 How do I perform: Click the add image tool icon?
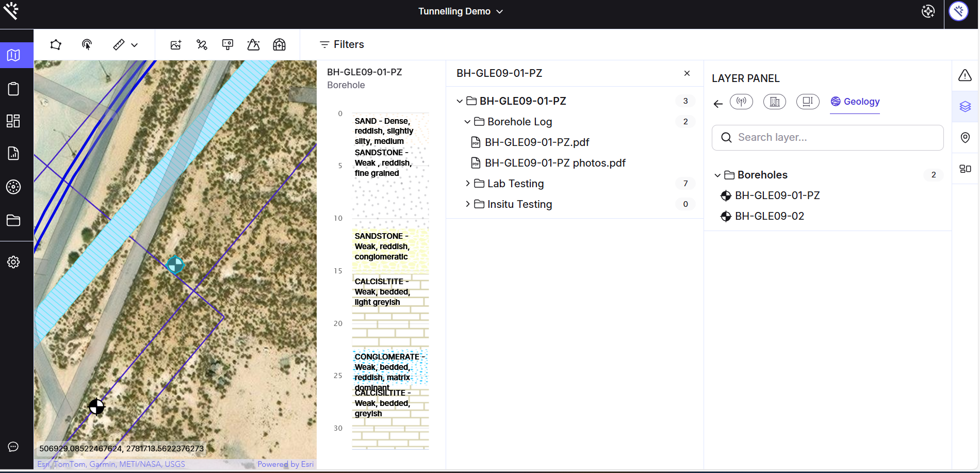point(176,45)
